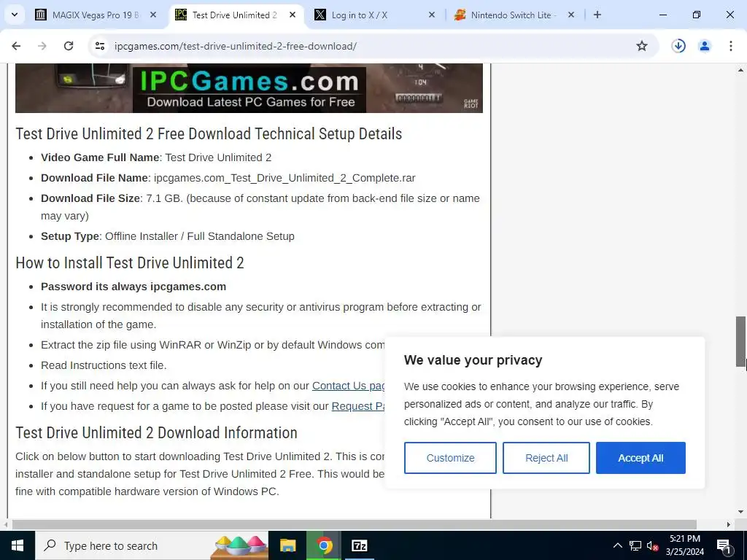
Task: Click the muted volume tray icon
Action: [652, 545]
